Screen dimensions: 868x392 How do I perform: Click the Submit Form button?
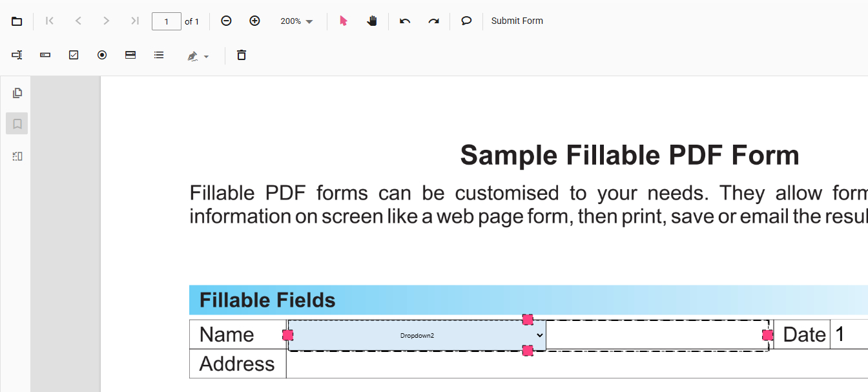(x=517, y=21)
